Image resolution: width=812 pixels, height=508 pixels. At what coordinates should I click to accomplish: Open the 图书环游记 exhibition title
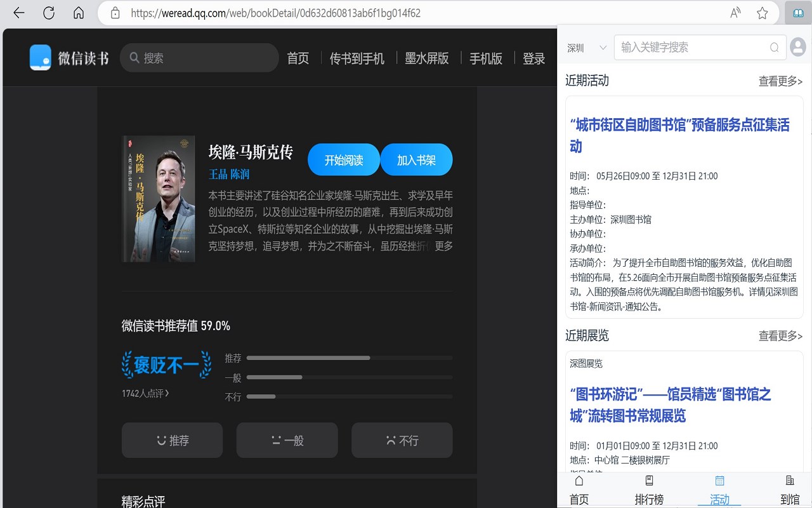coord(670,405)
